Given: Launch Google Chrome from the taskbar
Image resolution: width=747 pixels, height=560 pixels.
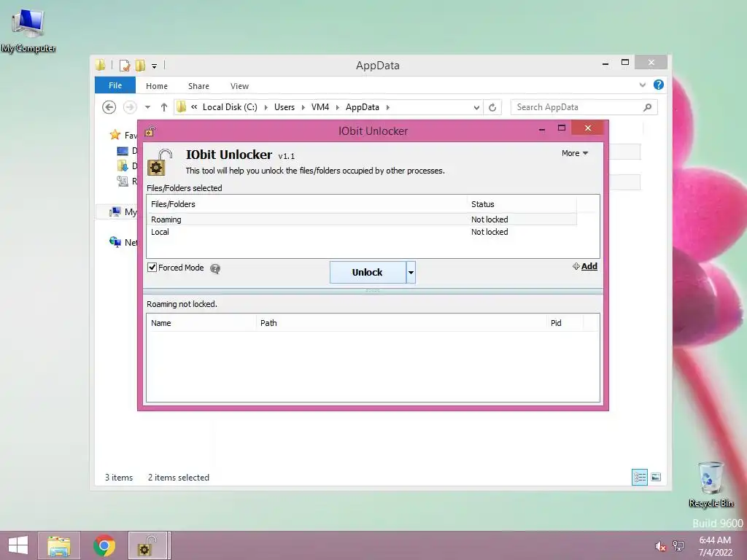Looking at the screenshot, I should (104, 545).
